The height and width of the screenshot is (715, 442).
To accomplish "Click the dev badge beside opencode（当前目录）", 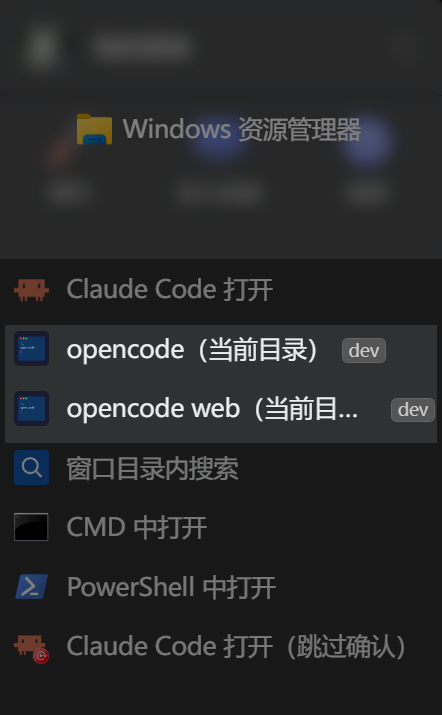I will coord(364,350).
